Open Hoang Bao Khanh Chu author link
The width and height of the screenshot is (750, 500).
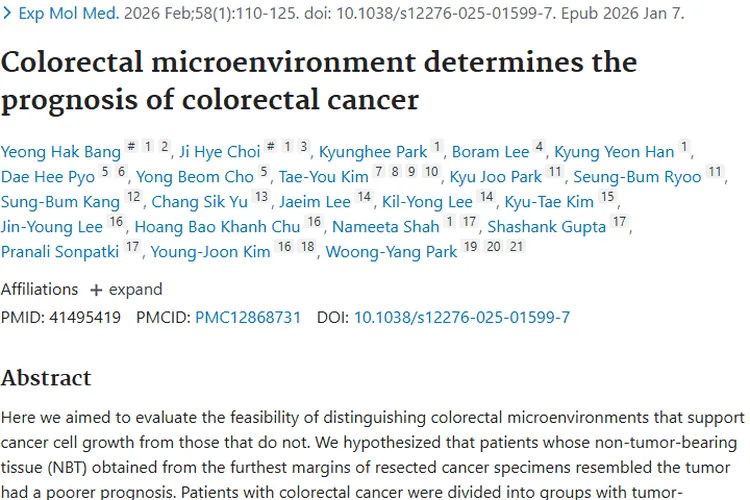[x=217, y=227]
